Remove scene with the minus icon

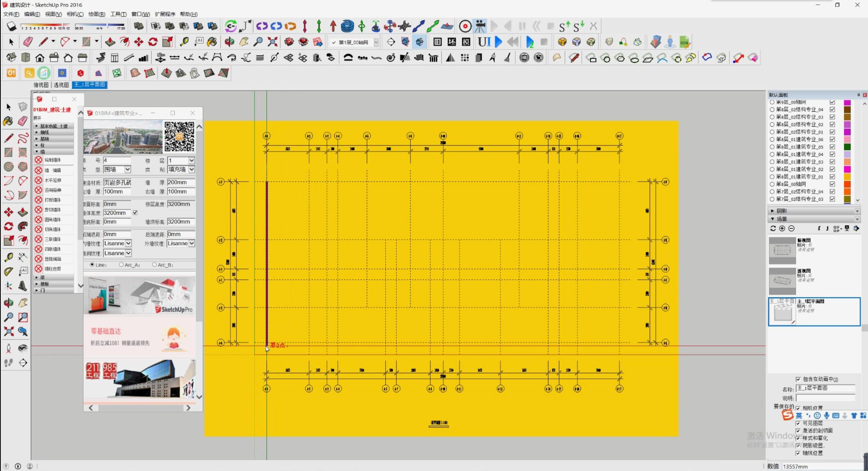pyautogui.click(x=792, y=228)
